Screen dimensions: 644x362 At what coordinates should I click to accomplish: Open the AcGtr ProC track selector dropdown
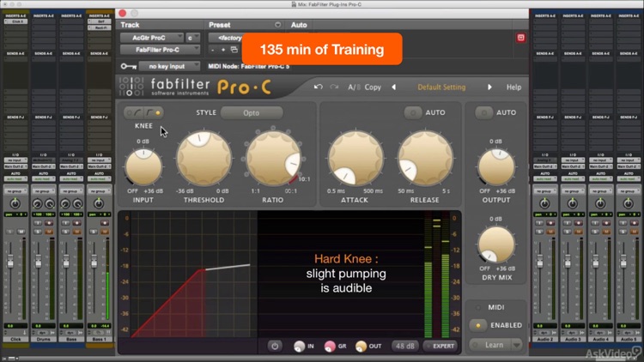click(151, 38)
